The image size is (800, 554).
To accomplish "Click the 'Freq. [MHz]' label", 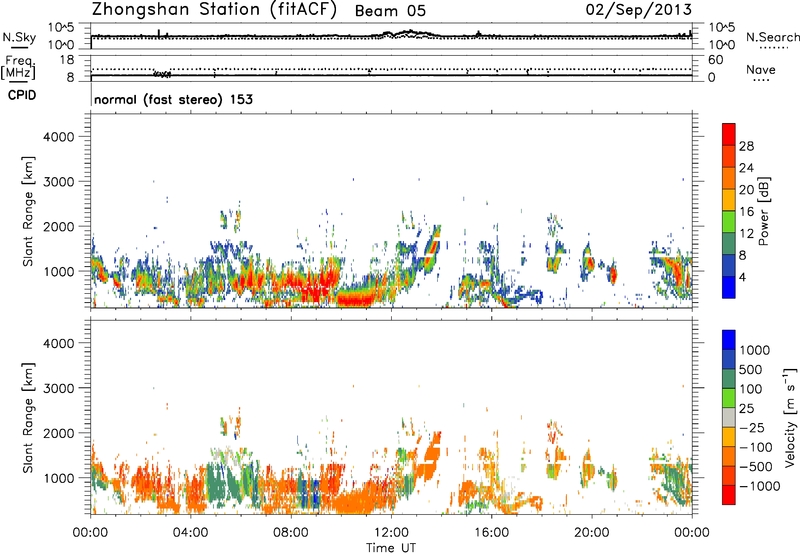I will (19, 67).
